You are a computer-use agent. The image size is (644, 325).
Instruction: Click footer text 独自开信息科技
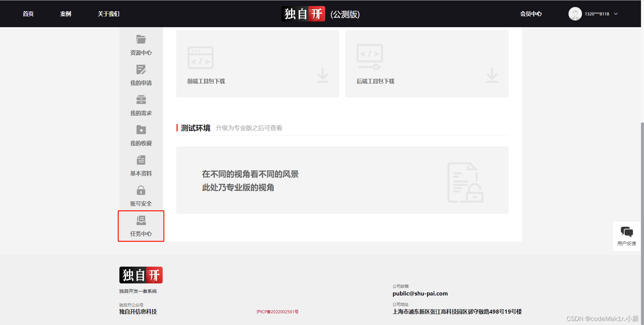tap(138, 312)
